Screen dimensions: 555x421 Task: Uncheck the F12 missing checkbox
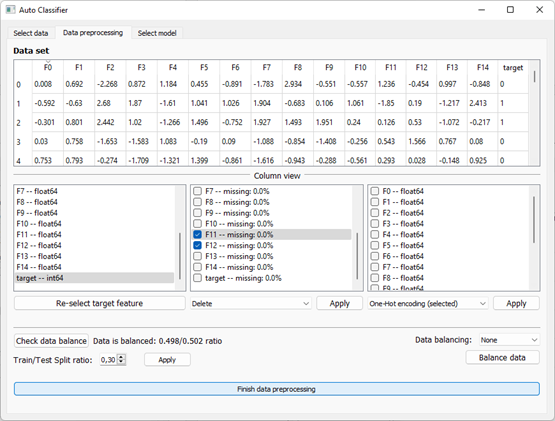tap(198, 245)
